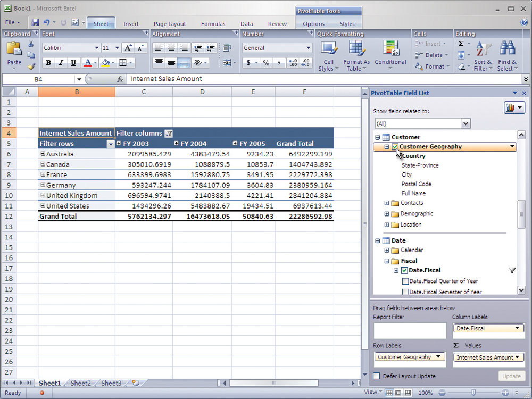The image size is (532, 399).
Task: Open the font size dropdown
Action: tap(117, 48)
